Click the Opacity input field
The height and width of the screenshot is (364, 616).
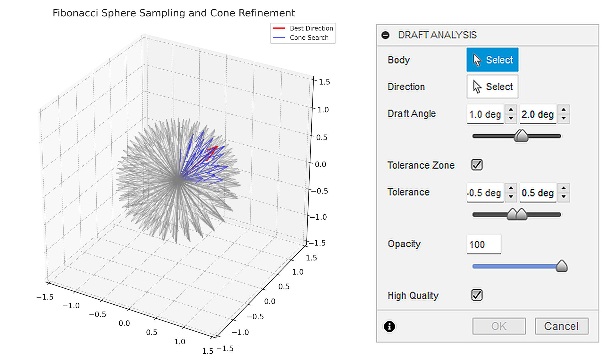point(484,244)
